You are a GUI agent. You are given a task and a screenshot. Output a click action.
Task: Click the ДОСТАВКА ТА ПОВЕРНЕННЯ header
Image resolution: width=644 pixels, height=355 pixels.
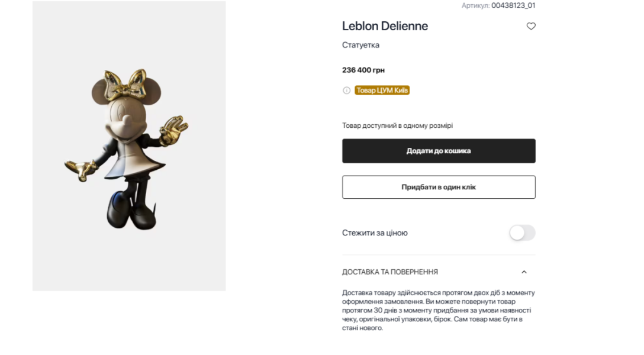click(x=390, y=272)
